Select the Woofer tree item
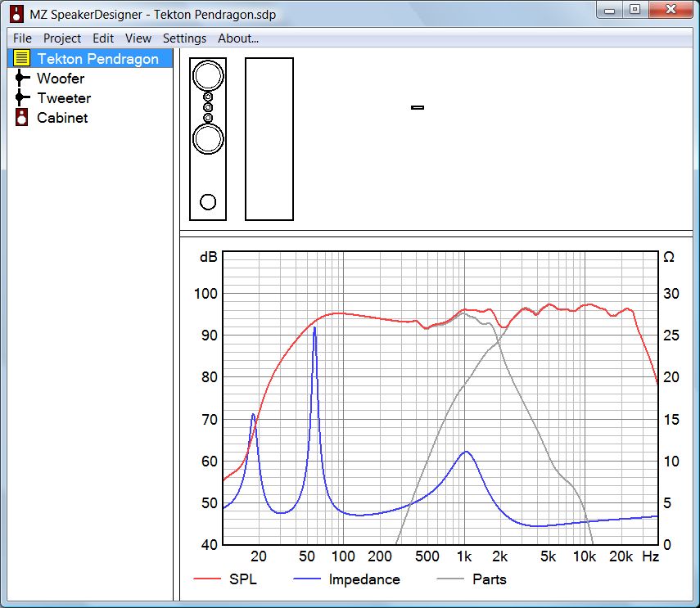The width and height of the screenshot is (700, 608). pyautogui.click(x=61, y=78)
